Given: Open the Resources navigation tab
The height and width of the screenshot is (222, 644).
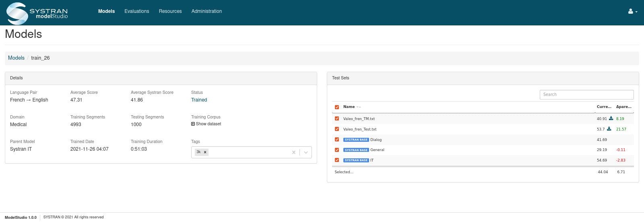Looking at the screenshot, I should [x=170, y=11].
